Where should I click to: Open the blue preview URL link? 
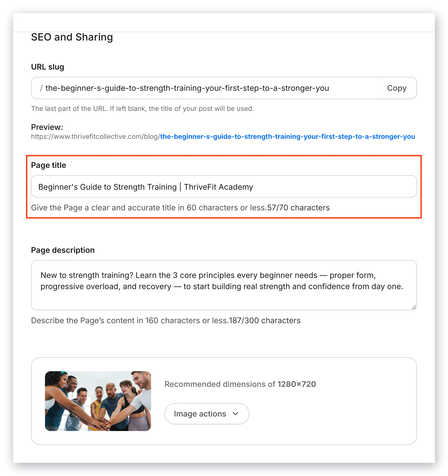coord(287,137)
